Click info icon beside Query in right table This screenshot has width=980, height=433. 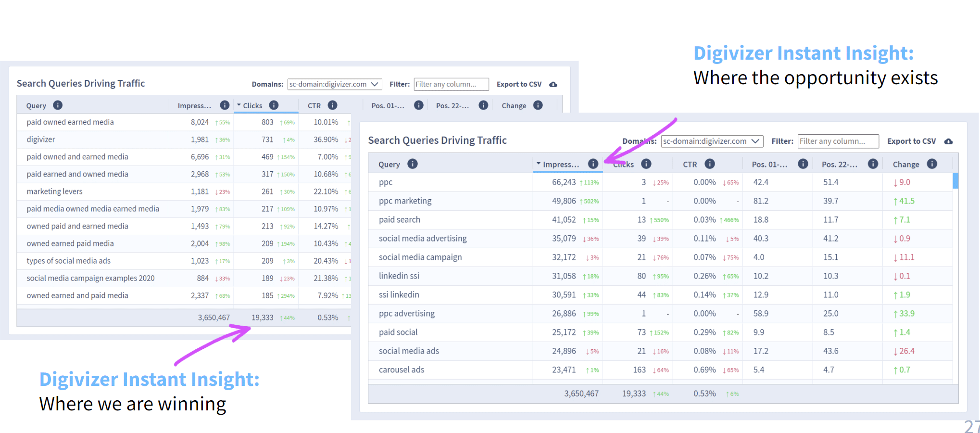[413, 164]
